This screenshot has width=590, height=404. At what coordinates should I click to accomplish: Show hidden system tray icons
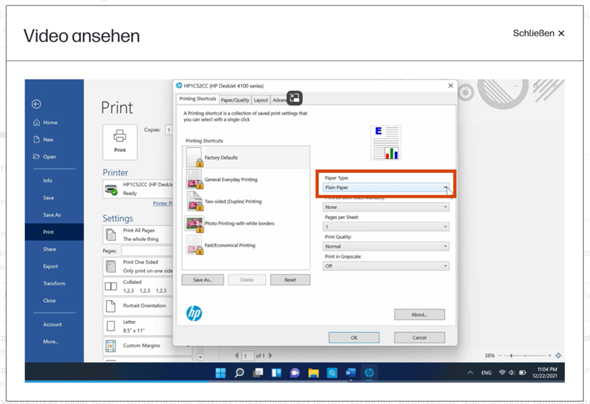coord(470,373)
